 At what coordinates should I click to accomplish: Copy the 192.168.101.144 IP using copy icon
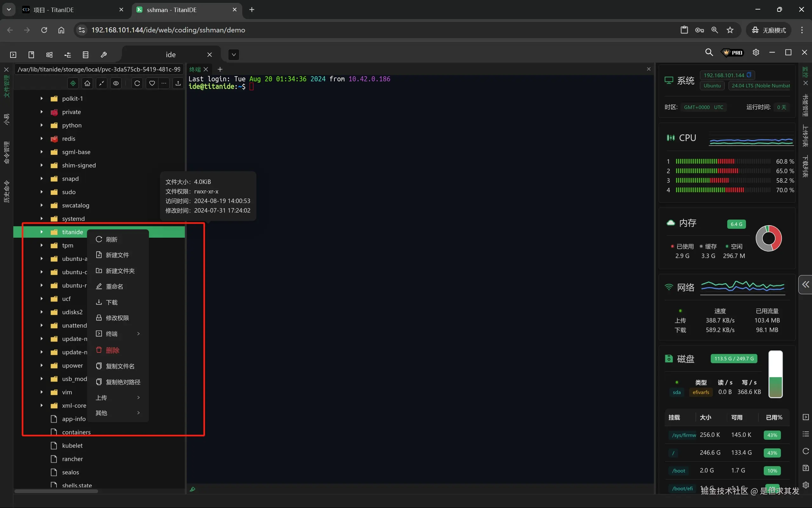pos(748,75)
